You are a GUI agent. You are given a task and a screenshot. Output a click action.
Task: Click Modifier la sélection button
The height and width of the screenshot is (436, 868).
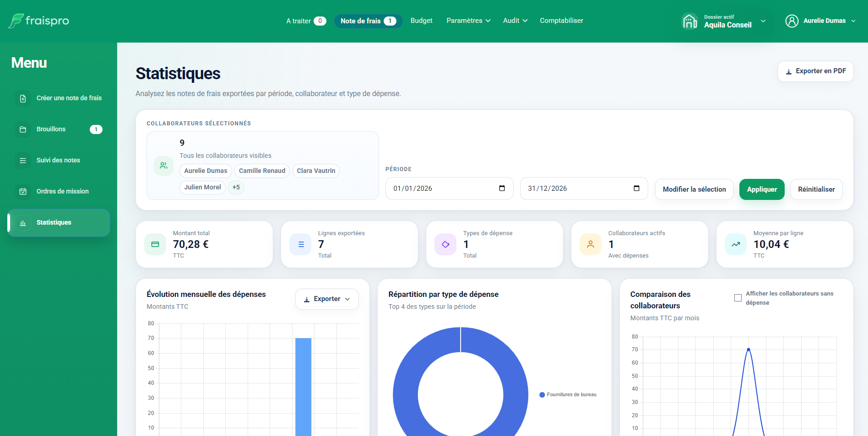[x=694, y=189]
